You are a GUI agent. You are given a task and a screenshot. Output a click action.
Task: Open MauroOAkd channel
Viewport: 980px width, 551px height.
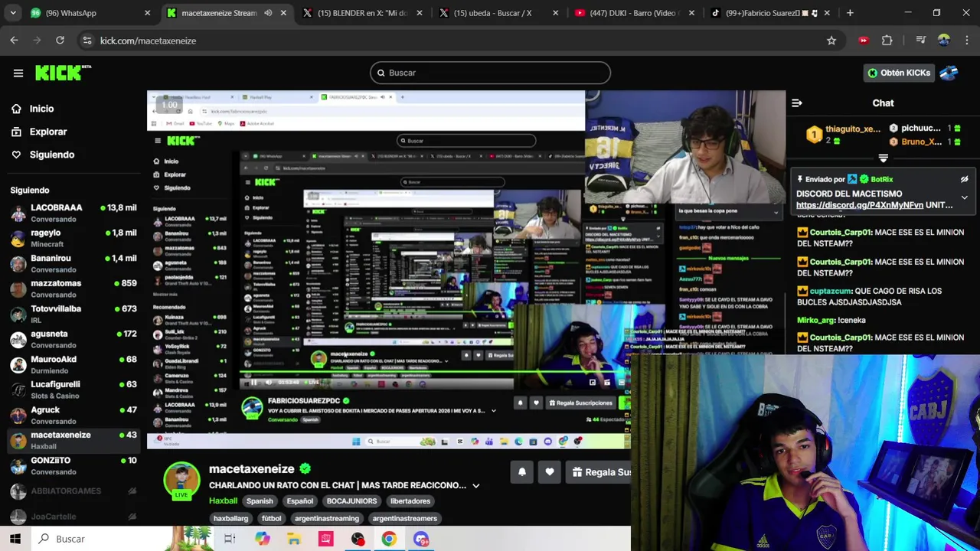73,364
